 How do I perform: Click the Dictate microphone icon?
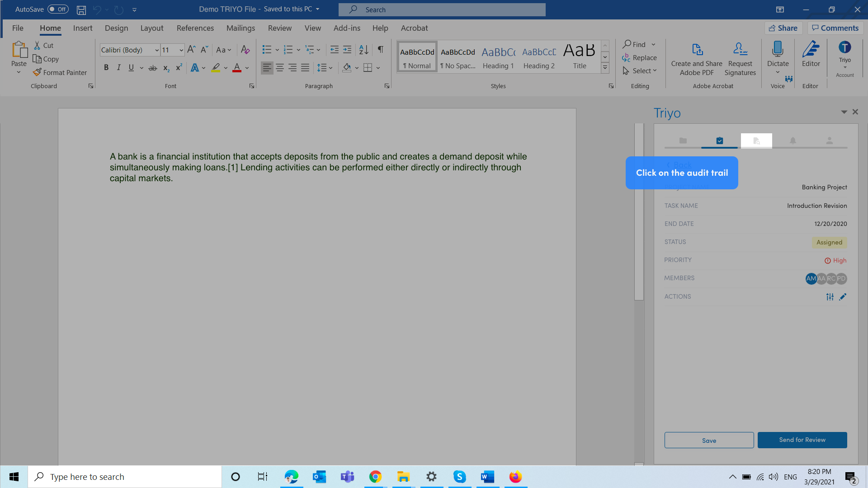[778, 49]
